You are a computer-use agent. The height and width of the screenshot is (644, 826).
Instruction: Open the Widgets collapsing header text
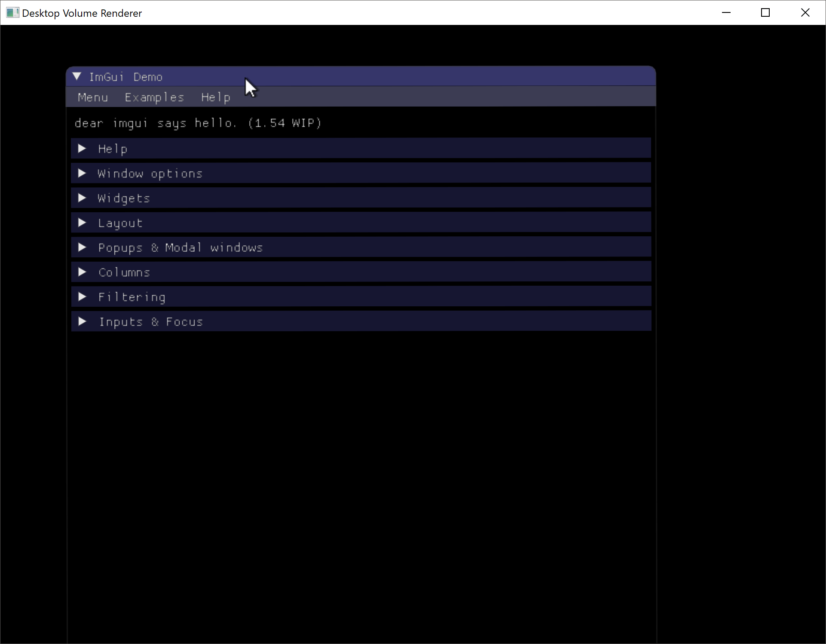[123, 198]
